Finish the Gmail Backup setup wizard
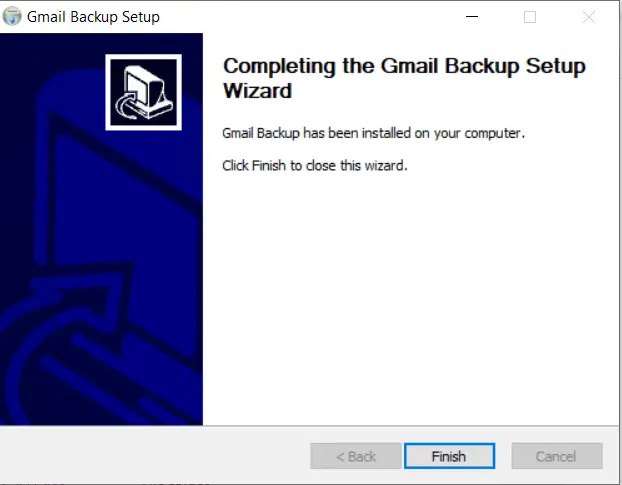 (449, 456)
